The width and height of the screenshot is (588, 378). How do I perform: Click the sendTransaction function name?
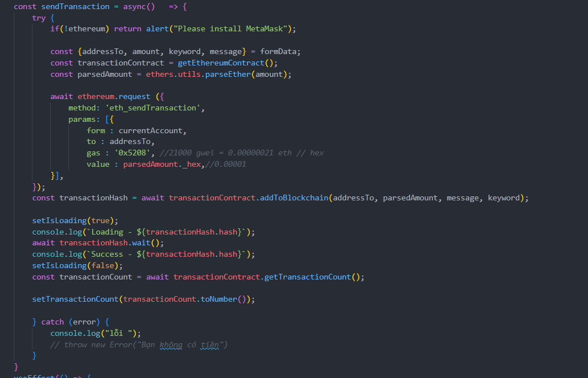click(x=74, y=6)
